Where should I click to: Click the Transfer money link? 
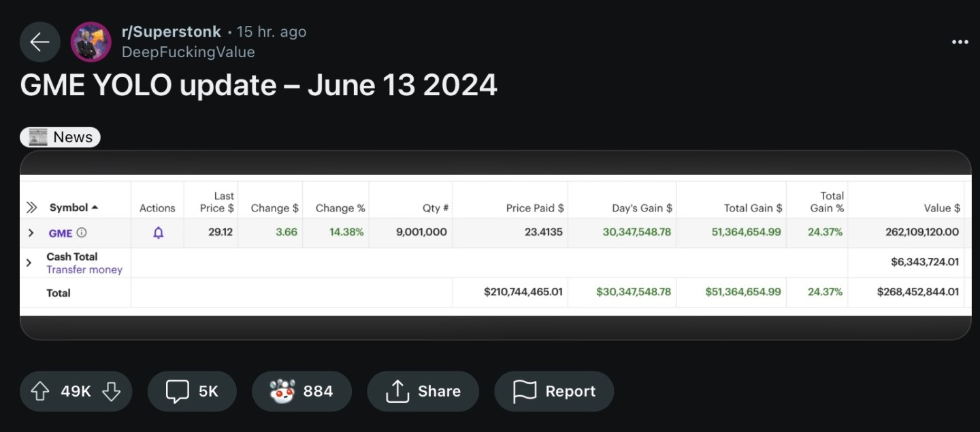[84, 269]
